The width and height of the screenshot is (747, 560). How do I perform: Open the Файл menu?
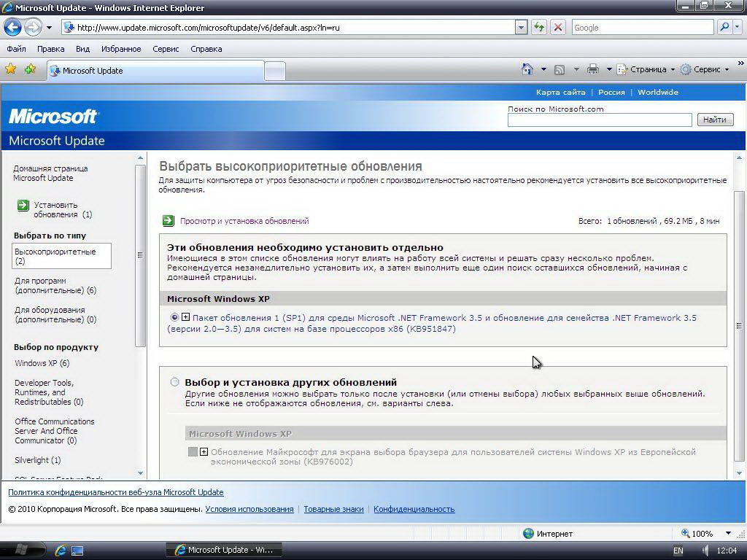point(16,49)
